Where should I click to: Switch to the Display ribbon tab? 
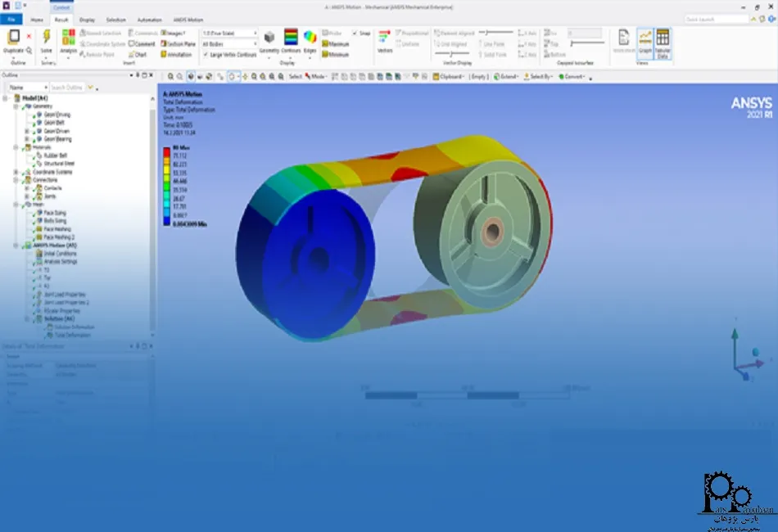pos(87,19)
